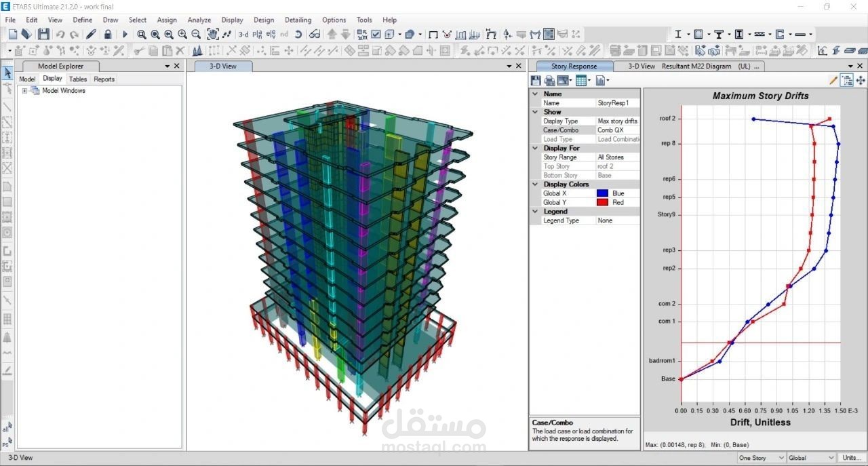
Task: Collapse the Name property group
Action: 535,94
